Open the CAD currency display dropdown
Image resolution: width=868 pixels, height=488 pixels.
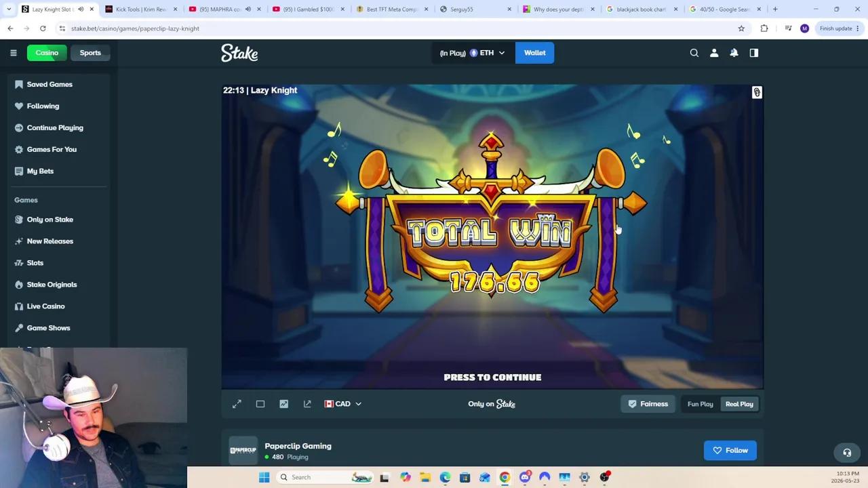pyautogui.click(x=343, y=404)
